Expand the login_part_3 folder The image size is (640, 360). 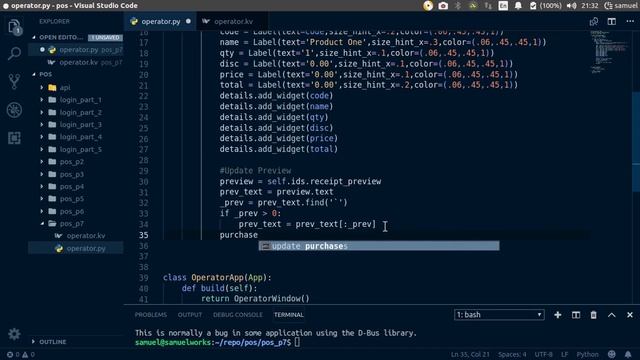(x=80, y=124)
